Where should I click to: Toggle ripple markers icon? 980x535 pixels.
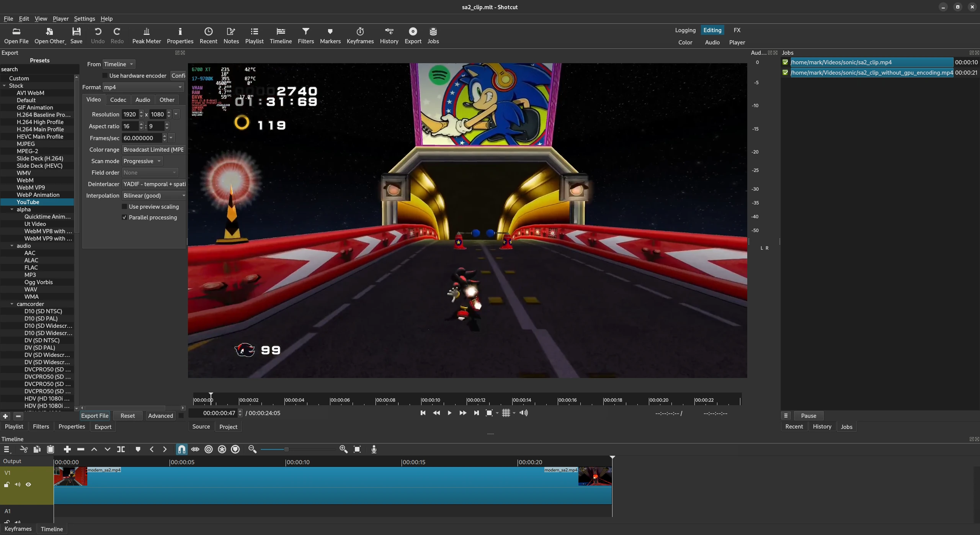tap(235, 449)
